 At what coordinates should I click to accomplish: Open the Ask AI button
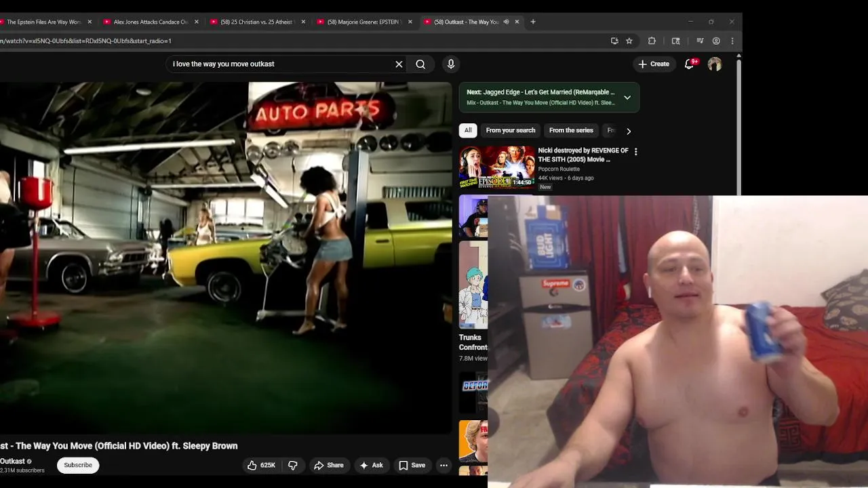pyautogui.click(x=372, y=465)
